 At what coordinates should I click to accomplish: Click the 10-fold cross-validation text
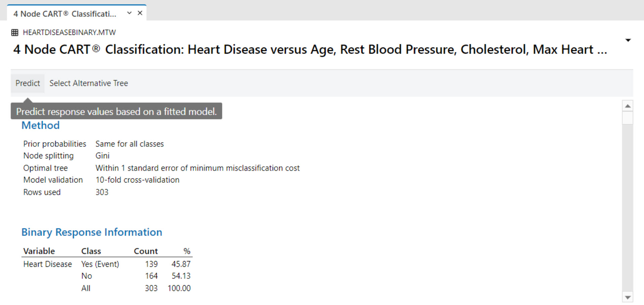pyautogui.click(x=137, y=180)
